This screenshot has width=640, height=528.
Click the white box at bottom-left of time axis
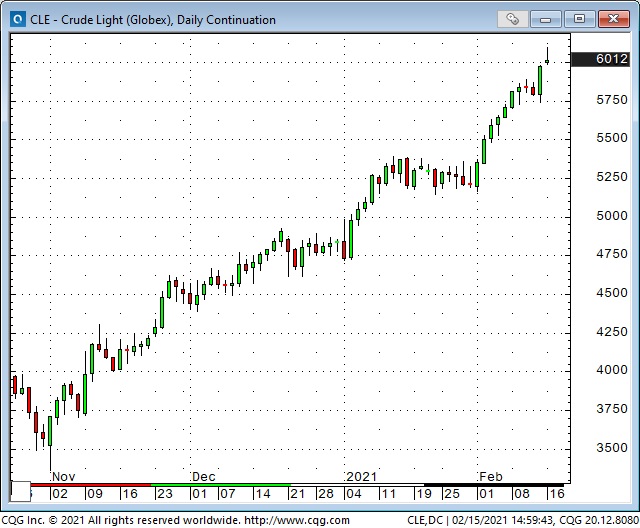20,491
